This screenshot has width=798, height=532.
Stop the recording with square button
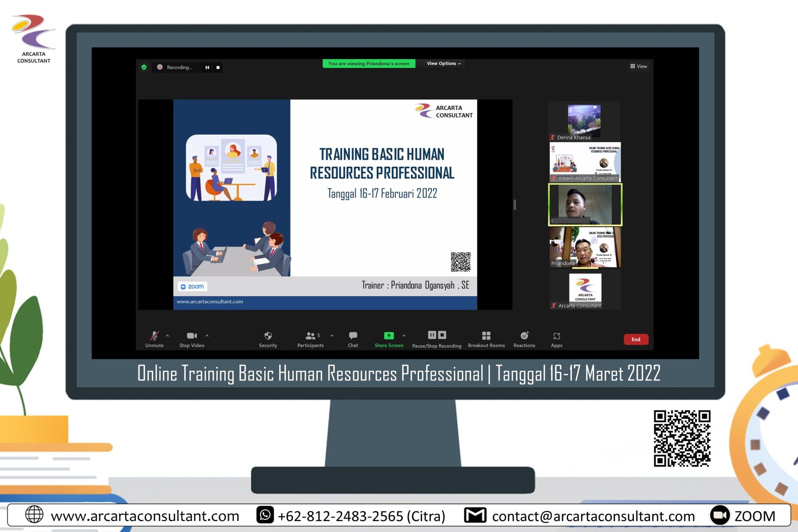click(218, 67)
